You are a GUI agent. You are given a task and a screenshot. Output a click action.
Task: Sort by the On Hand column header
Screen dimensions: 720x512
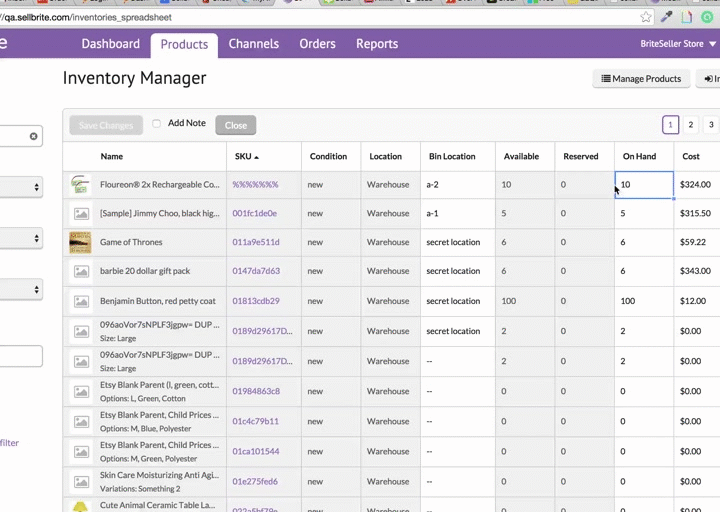639,157
